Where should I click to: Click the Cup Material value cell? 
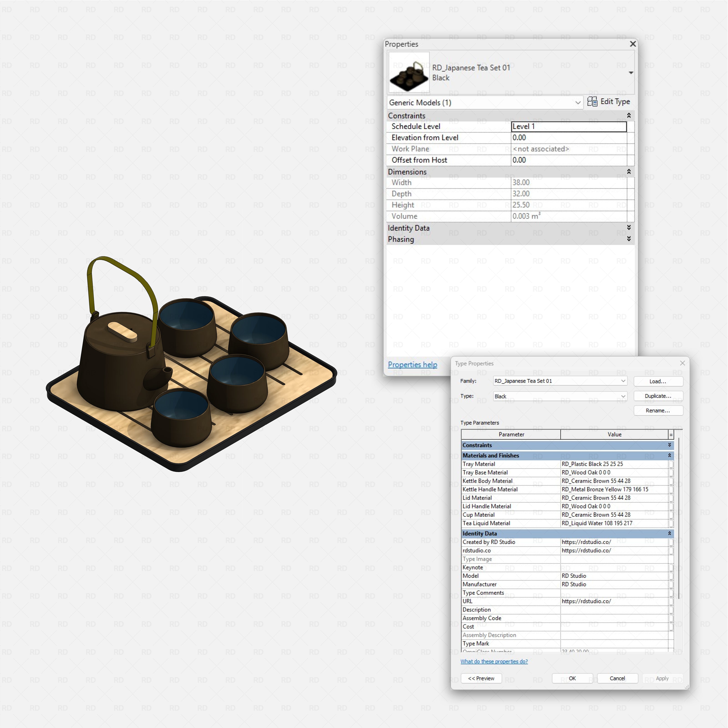point(614,515)
